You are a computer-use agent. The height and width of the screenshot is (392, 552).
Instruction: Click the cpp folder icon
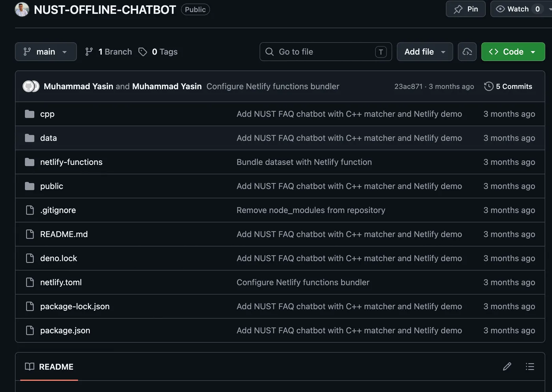tap(30, 114)
